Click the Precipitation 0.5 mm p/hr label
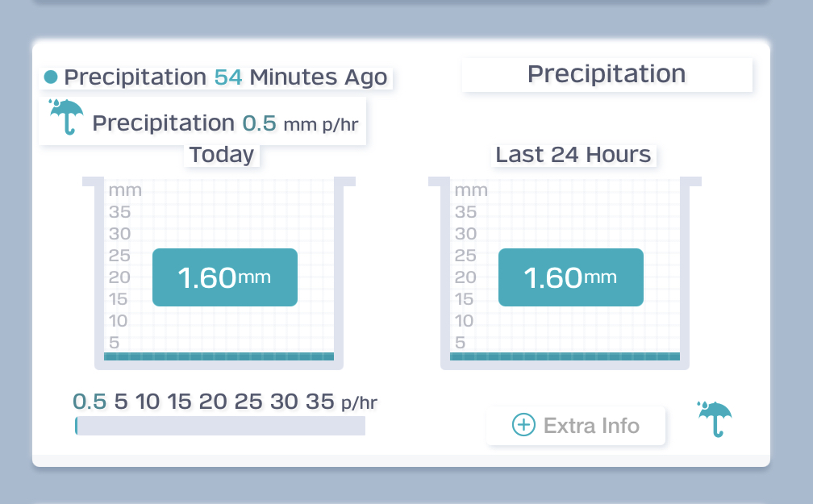 coord(226,123)
